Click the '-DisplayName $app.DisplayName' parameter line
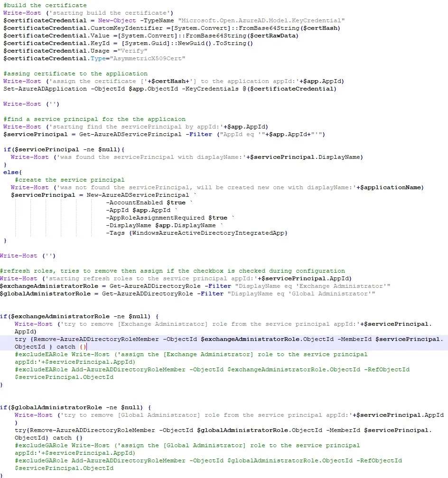Screen dimensions: 448x478 (165, 226)
